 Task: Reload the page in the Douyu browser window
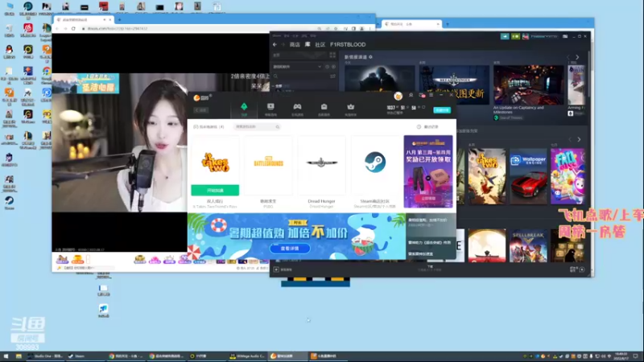pyautogui.click(x=73, y=28)
